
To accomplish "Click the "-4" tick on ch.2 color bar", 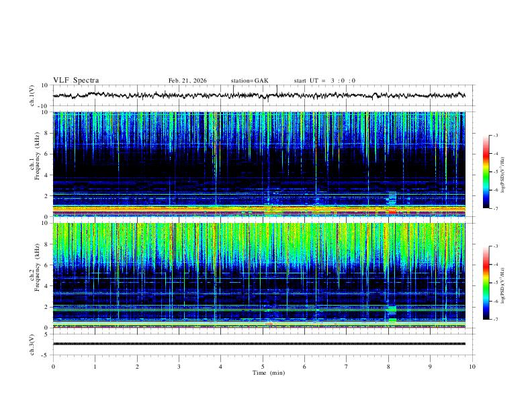I will [x=495, y=265].
